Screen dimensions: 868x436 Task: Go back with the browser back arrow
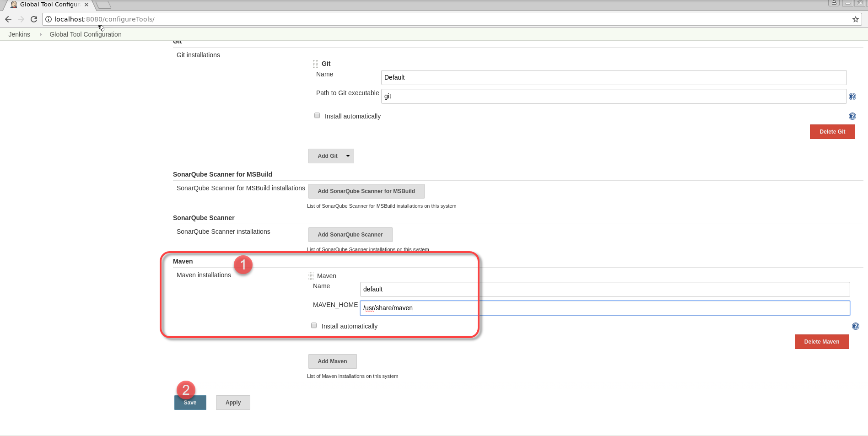point(8,19)
